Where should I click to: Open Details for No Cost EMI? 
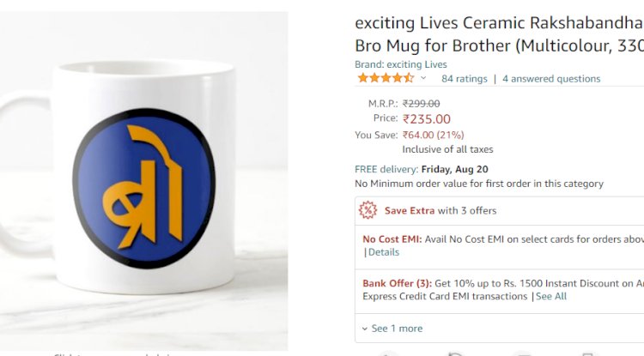tap(383, 252)
